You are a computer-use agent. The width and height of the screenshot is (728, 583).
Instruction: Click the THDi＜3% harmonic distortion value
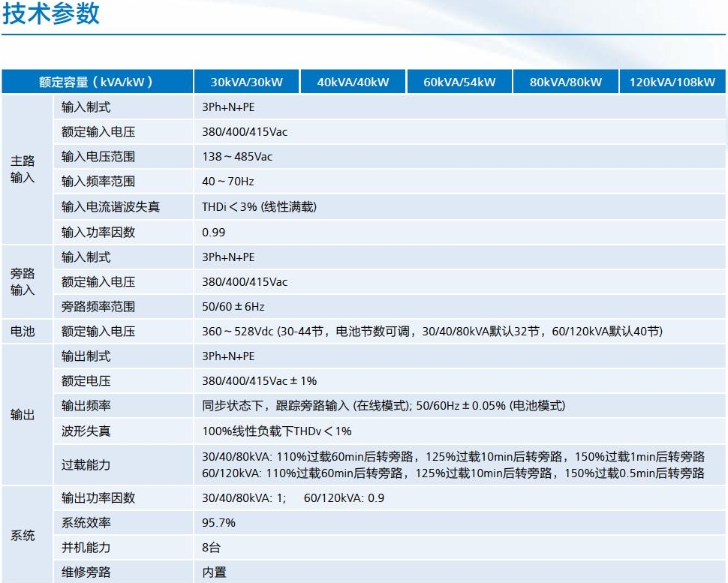[259, 206]
